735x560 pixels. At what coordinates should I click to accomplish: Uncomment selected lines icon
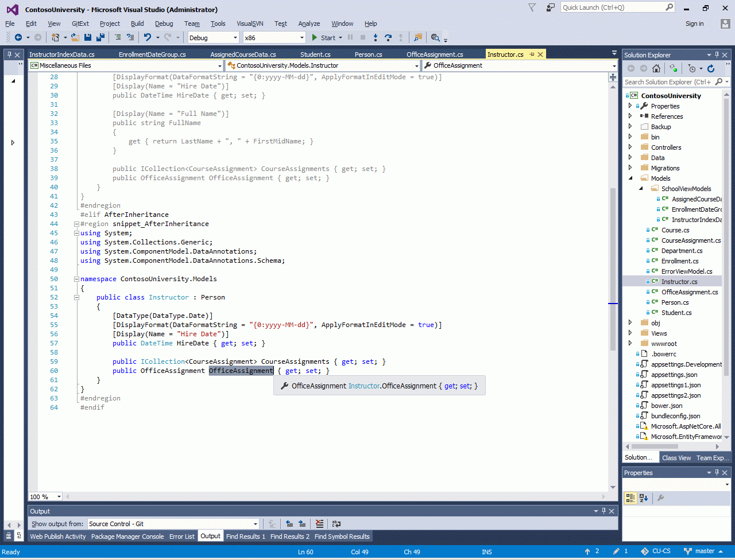130,37
